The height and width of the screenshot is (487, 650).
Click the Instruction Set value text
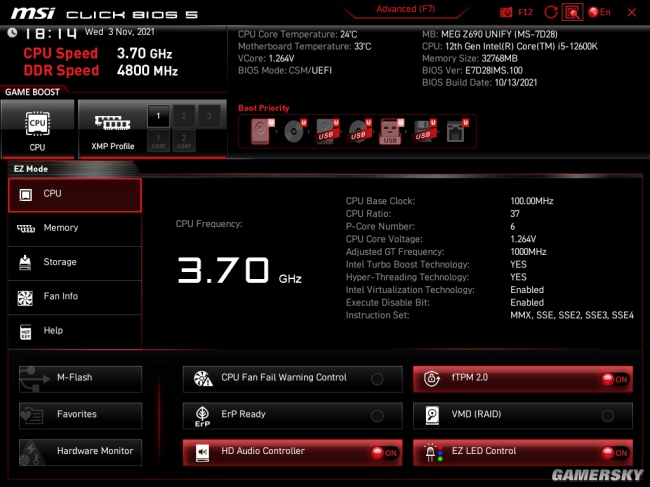[572, 315]
